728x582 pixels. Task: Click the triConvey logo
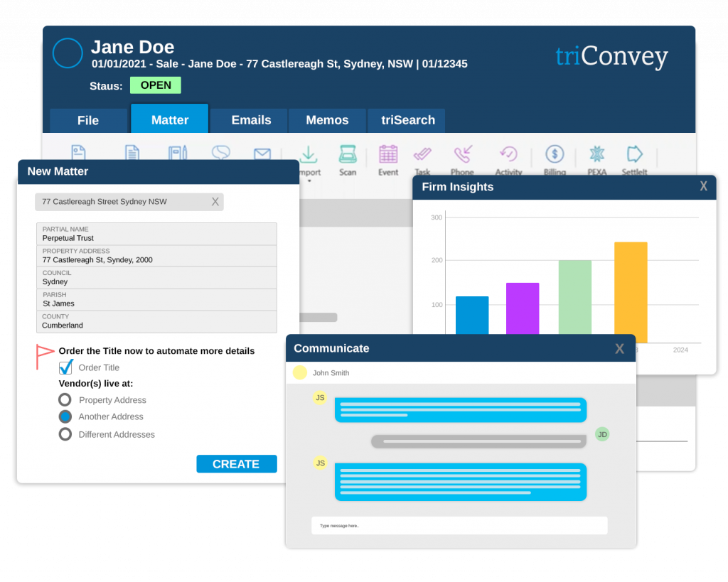[611, 56]
